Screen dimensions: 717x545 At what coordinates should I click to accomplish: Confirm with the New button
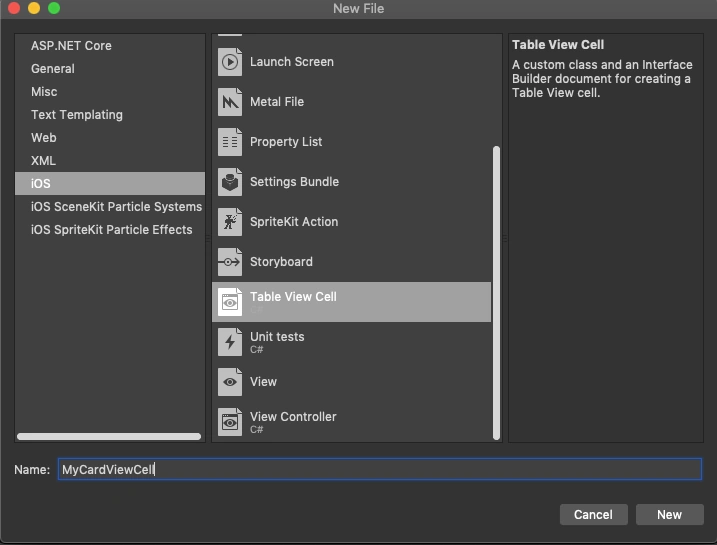tap(669, 515)
